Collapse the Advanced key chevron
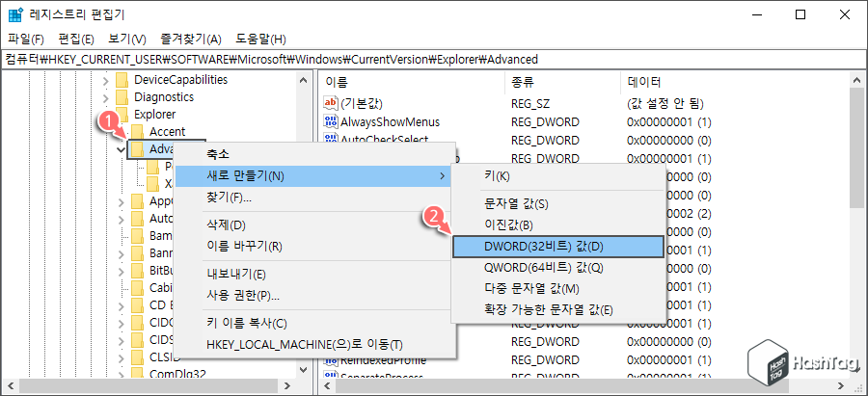The image size is (868, 396). 121,149
